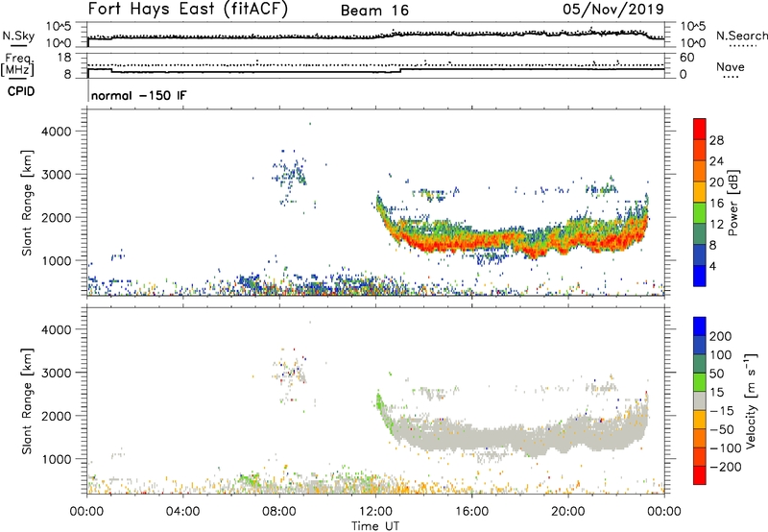Screen dimensions: 768x532
Task: Click the '28' power scale value
Action: [716, 140]
